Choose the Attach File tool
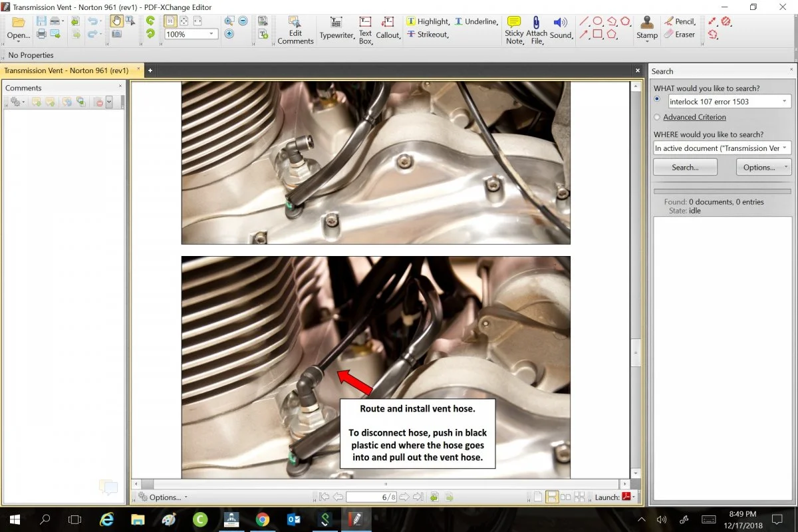Image resolution: width=798 pixels, height=532 pixels. coord(536,29)
